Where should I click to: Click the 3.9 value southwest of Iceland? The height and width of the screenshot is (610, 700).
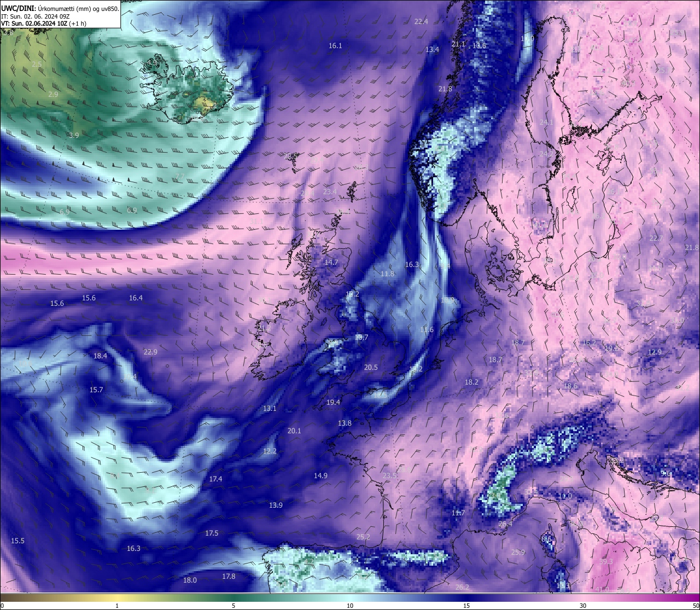[x=74, y=135]
